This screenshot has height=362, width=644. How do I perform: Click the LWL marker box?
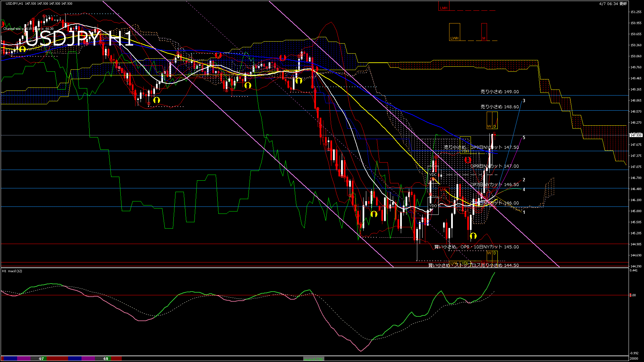(x=454, y=263)
